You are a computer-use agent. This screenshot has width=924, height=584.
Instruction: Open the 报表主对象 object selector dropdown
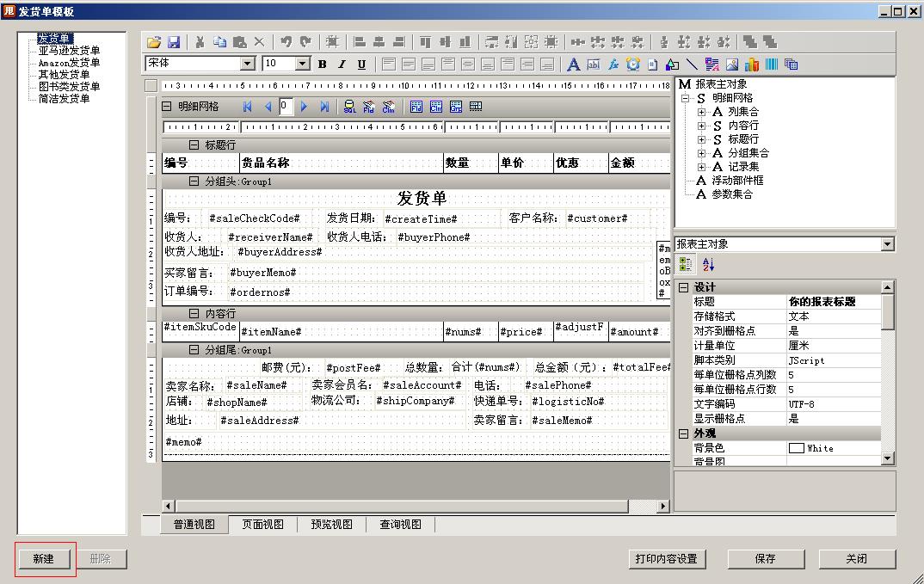tap(888, 244)
